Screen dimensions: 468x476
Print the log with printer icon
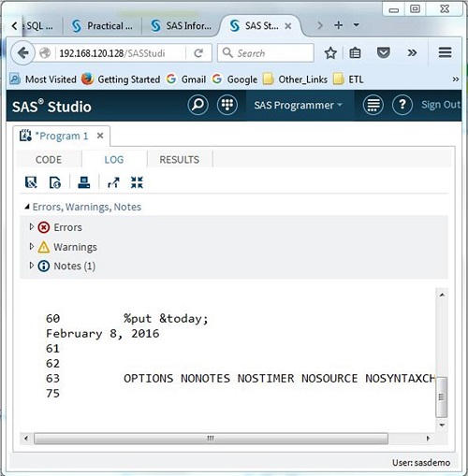tap(83, 182)
